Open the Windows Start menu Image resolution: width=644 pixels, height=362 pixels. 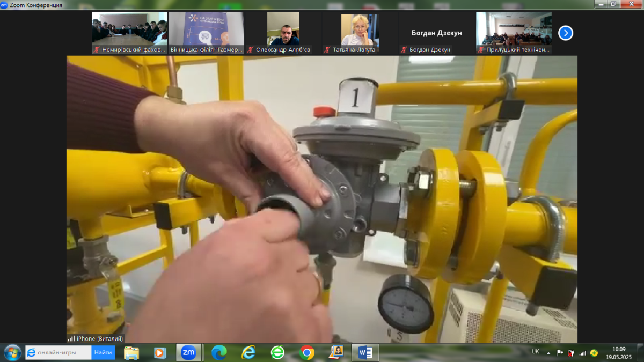12,352
